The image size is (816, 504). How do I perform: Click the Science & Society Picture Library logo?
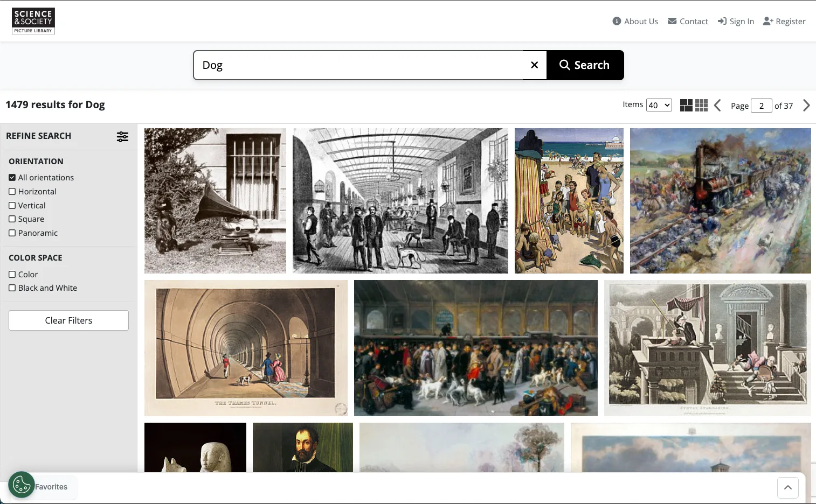[33, 20]
